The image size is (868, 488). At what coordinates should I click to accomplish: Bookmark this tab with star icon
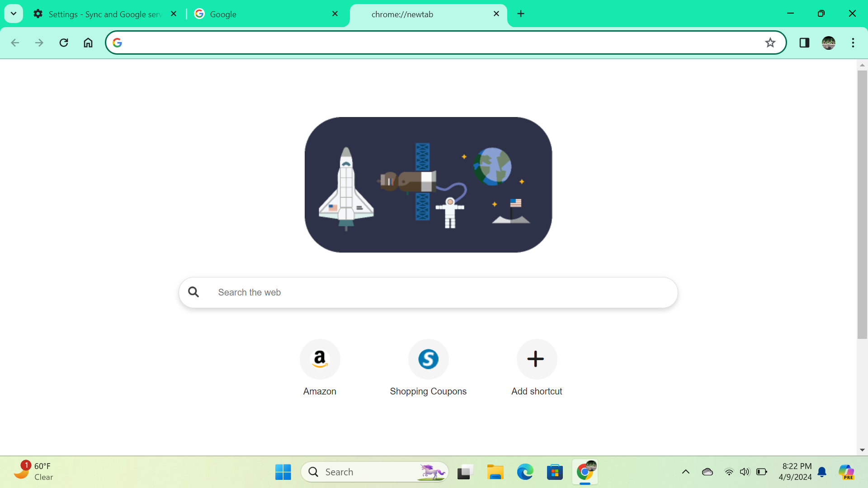pyautogui.click(x=770, y=42)
